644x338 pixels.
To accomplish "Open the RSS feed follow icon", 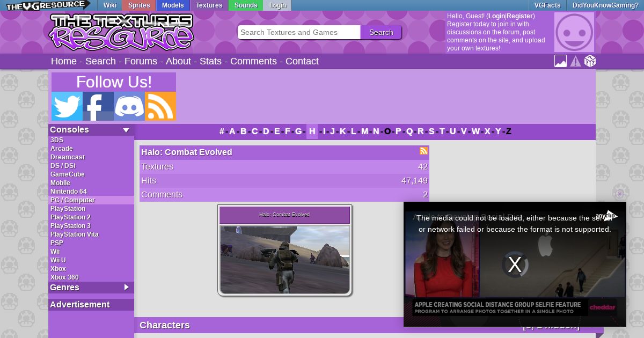I will tap(160, 106).
